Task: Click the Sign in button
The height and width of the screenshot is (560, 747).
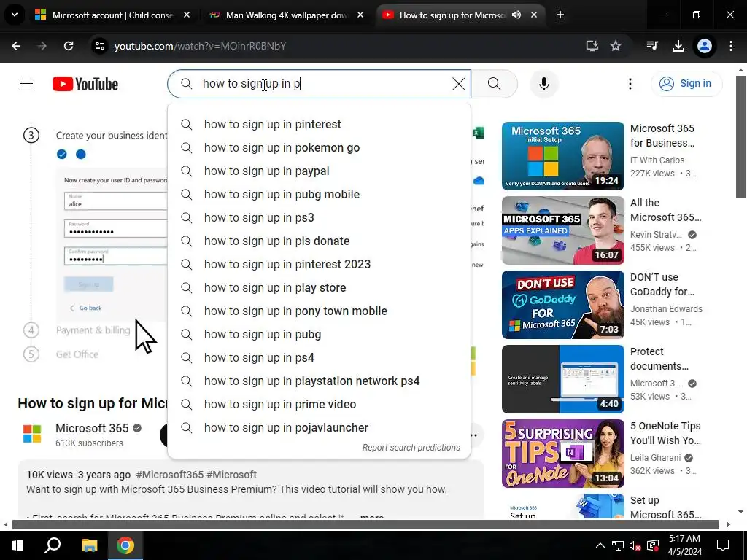Action: (x=686, y=83)
